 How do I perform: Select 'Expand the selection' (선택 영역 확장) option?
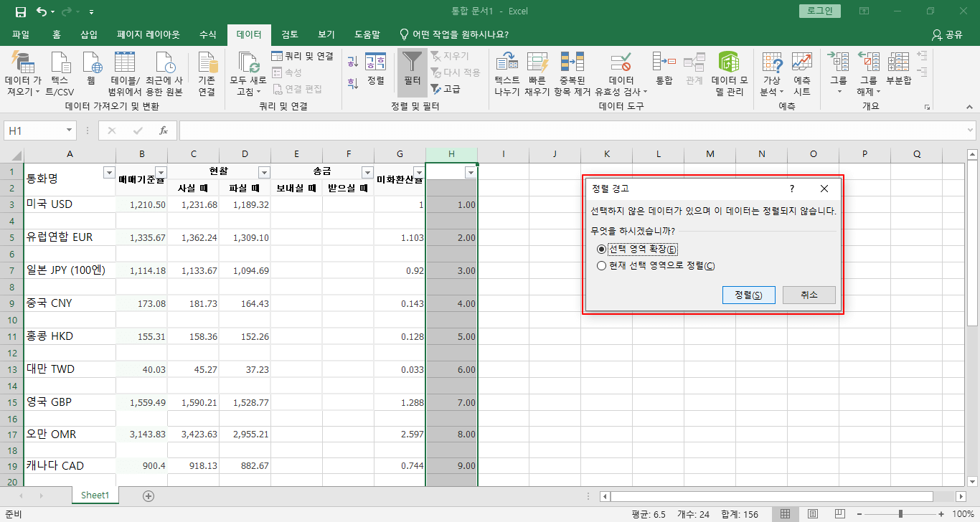pyautogui.click(x=636, y=249)
